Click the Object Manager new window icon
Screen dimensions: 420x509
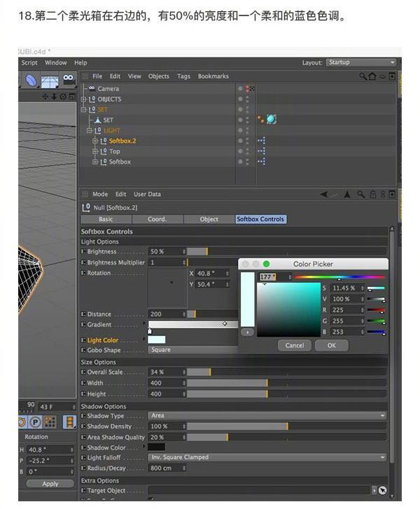pos(392,76)
